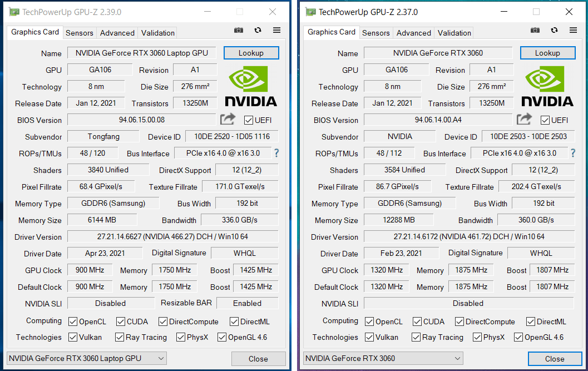The image size is (588, 371).
Task: Click NVIDIA logo in GPU-Z 2.39.0 window
Action: [250, 86]
